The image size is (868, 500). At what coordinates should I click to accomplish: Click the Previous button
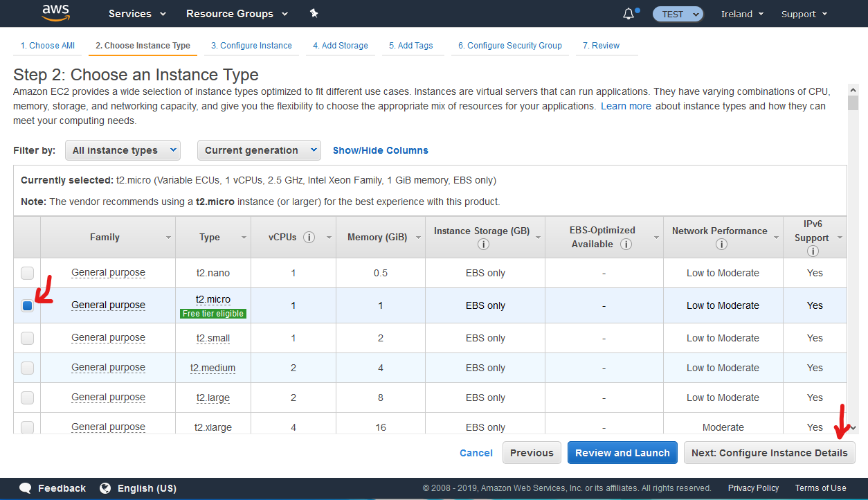pyautogui.click(x=532, y=453)
